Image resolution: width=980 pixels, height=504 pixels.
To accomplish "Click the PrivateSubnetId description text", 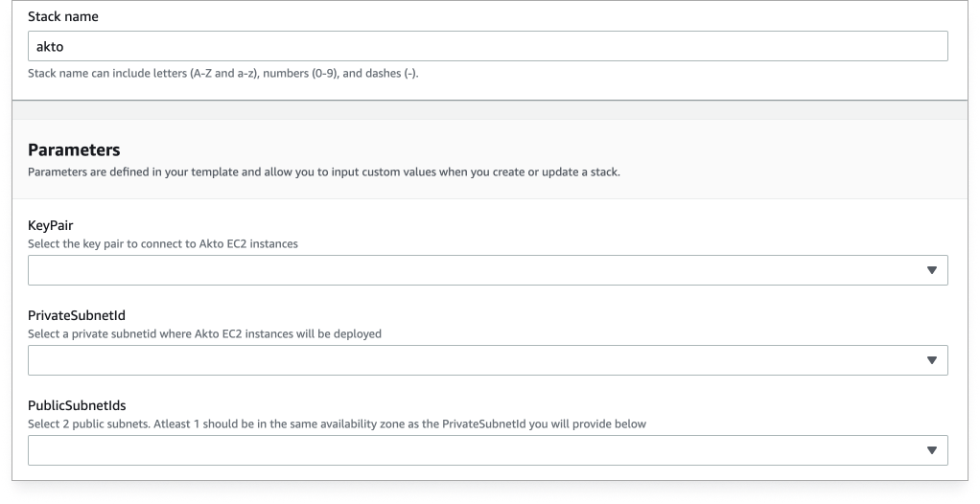I will point(204,333).
